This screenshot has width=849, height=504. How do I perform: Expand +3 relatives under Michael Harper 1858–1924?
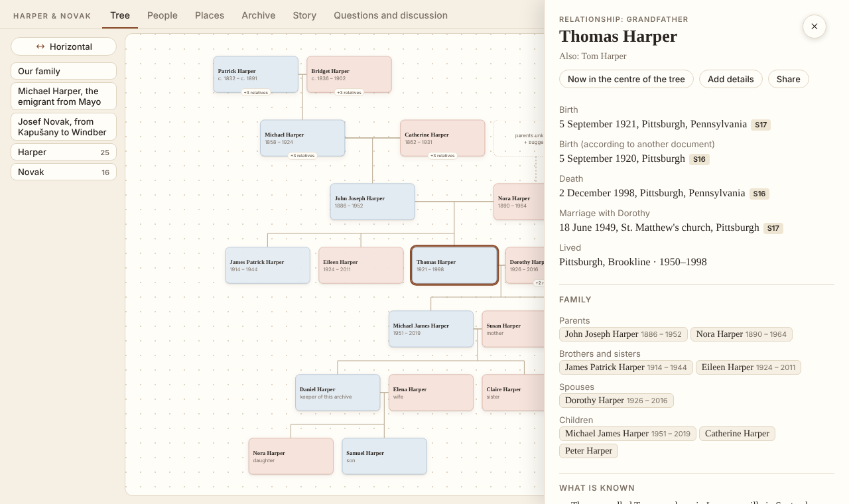pos(302,156)
